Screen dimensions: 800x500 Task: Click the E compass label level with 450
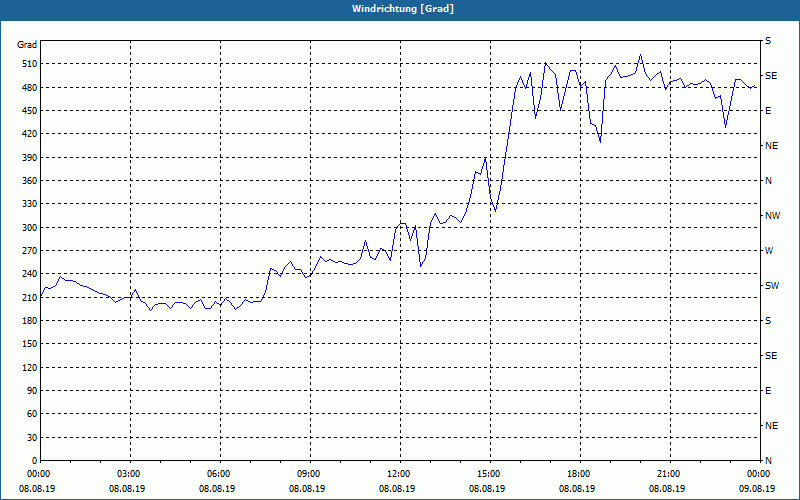pos(768,111)
